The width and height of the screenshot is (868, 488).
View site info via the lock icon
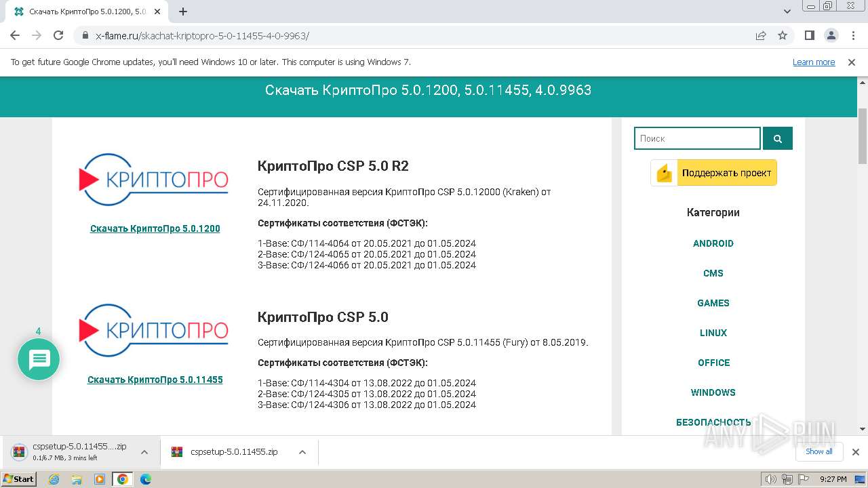pos(85,36)
